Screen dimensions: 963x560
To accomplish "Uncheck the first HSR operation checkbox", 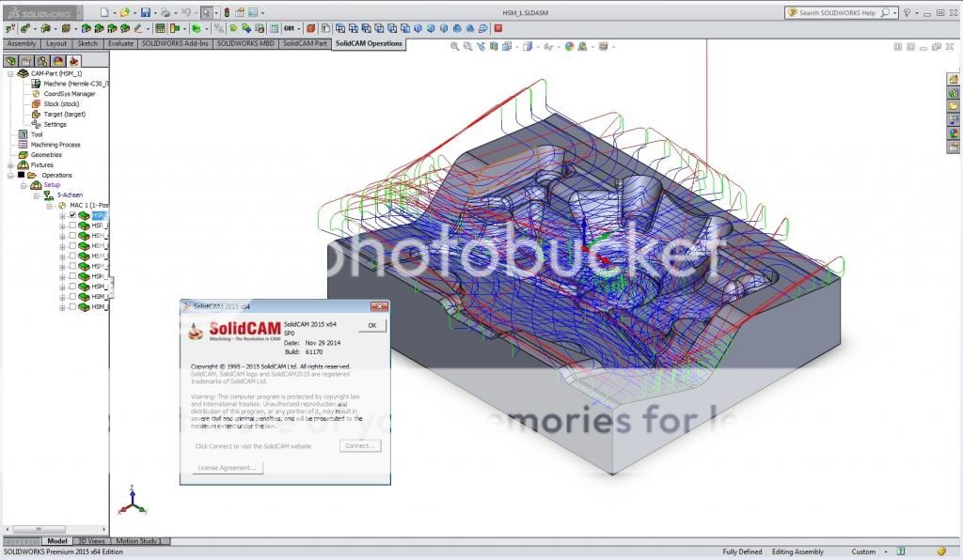I will (72, 215).
